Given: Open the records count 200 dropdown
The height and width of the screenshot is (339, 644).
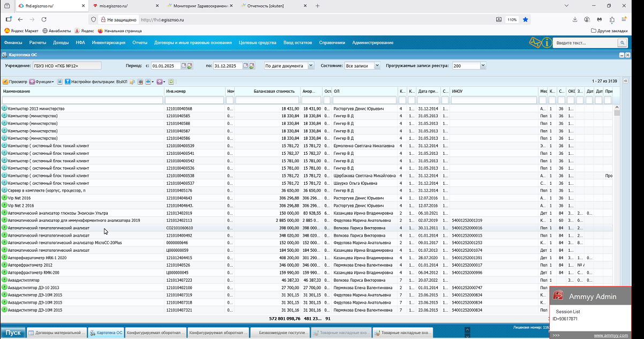Looking at the screenshot, I should 483,66.
